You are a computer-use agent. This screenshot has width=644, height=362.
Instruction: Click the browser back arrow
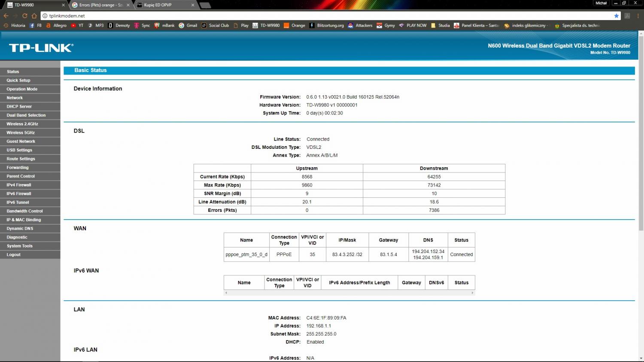[6, 16]
